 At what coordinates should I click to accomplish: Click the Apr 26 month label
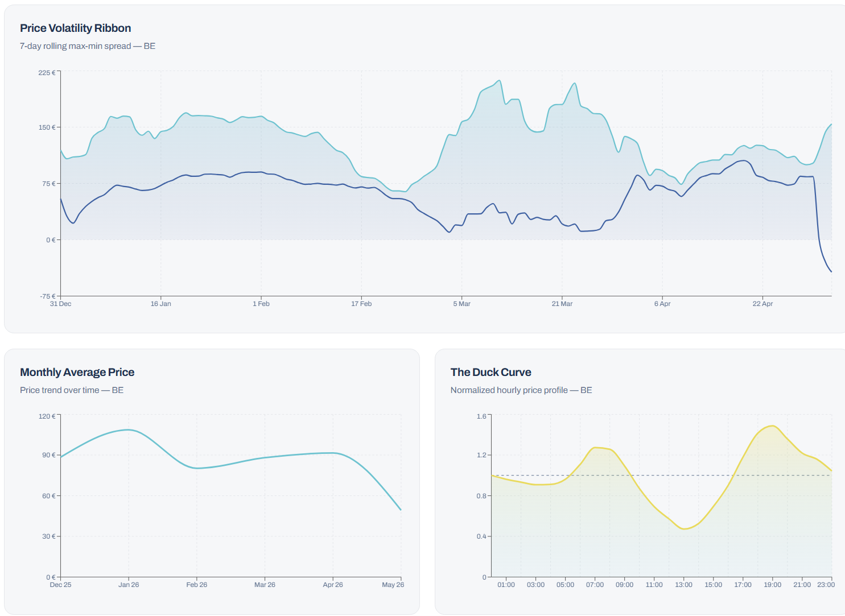click(333, 585)
